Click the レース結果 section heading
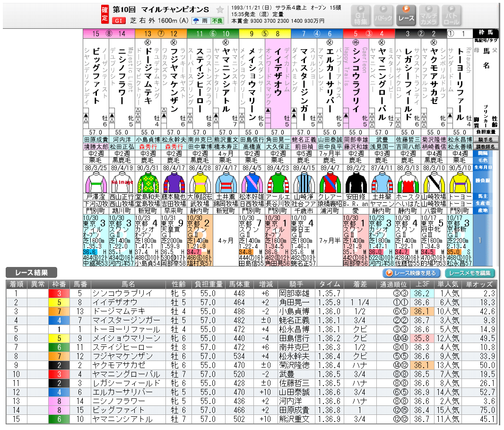The height and width of the screenshot is (430, 504). (x=32, y=273)
